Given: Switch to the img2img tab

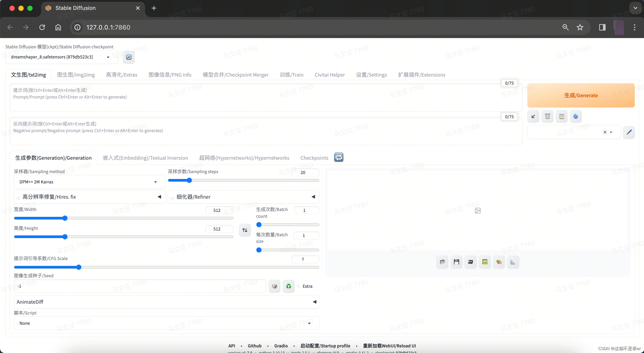Looking at the screenshot, I should click(x=76, y=75).
